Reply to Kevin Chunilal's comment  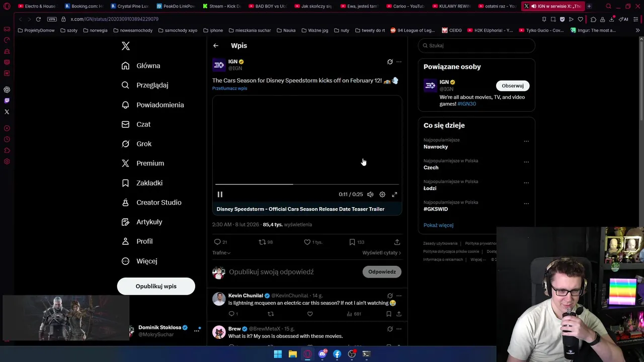[x=233, y=314]
